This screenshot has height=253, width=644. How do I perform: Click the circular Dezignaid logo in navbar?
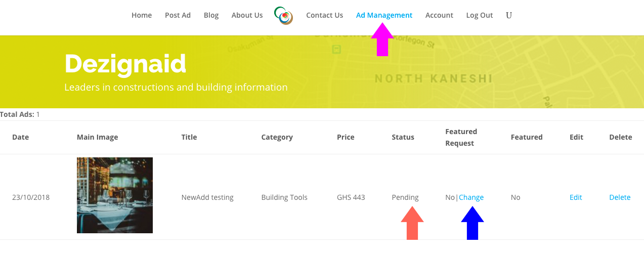[x=284, y=16]
